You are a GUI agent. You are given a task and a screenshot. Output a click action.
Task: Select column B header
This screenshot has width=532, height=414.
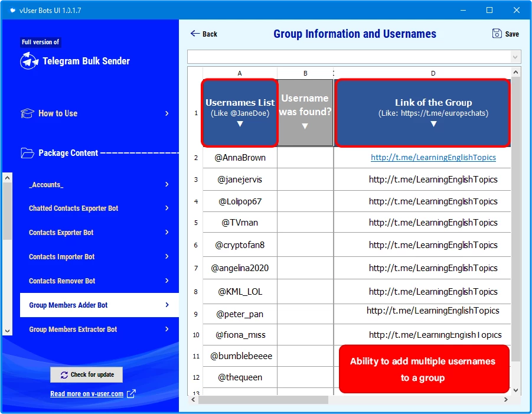[x=305, y=73]
